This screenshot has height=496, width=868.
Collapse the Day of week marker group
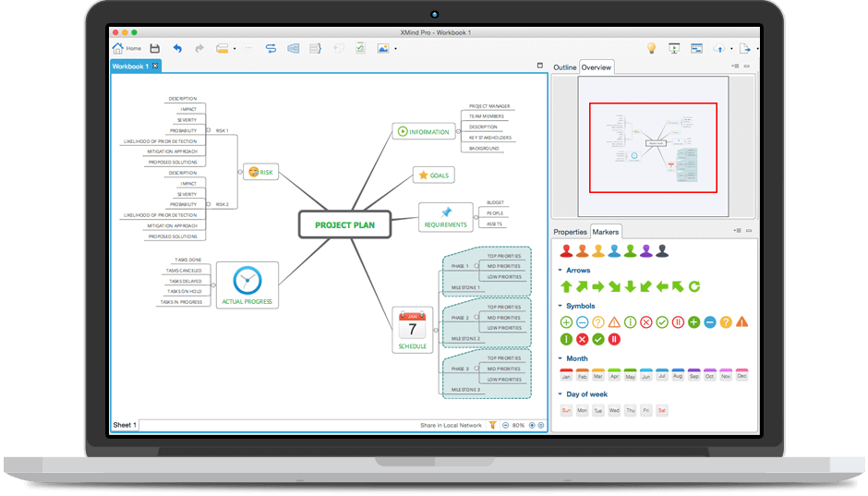[560, 394]
